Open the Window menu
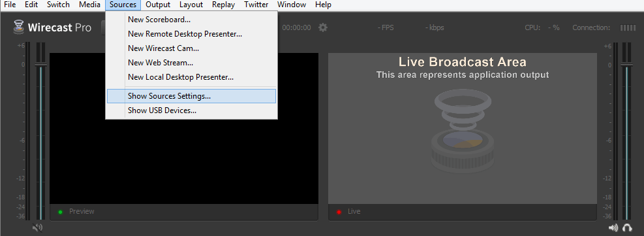Image resolution: width=644 pixels, height=236 pixels. coord(291,5)
